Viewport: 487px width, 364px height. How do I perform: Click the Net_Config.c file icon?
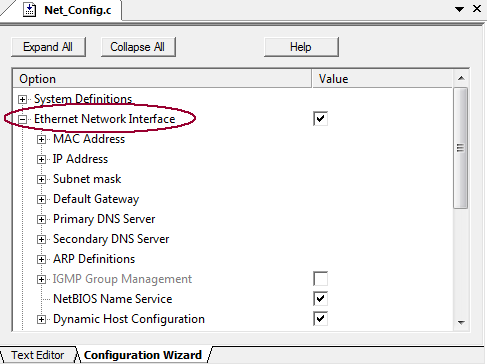30,10
